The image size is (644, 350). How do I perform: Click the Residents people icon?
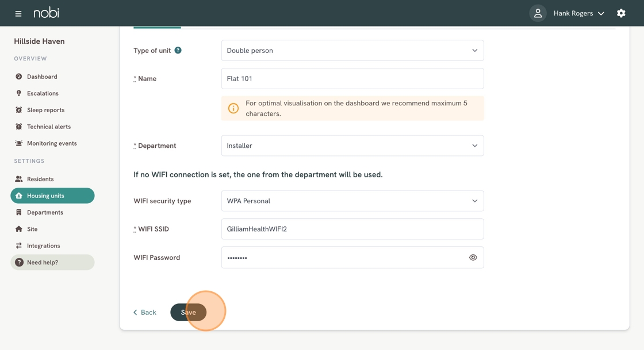point(19,179)
